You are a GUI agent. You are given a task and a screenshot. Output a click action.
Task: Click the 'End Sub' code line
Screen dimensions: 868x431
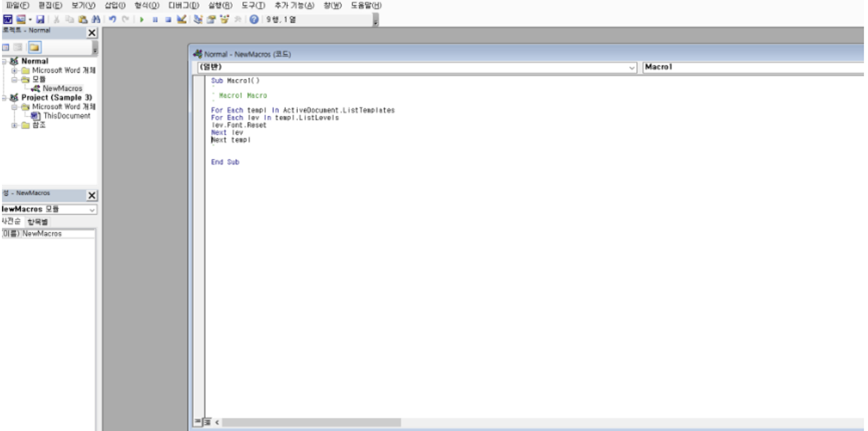tap(225, 162)
